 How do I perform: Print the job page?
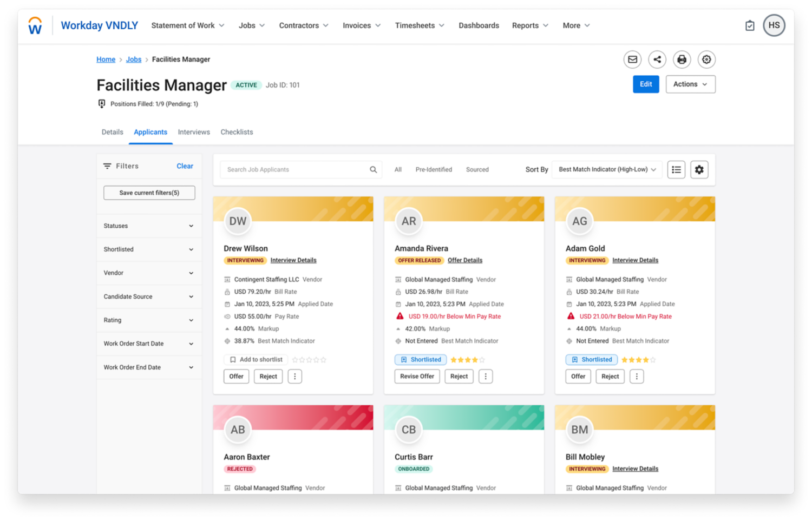[x=682, y=60]
